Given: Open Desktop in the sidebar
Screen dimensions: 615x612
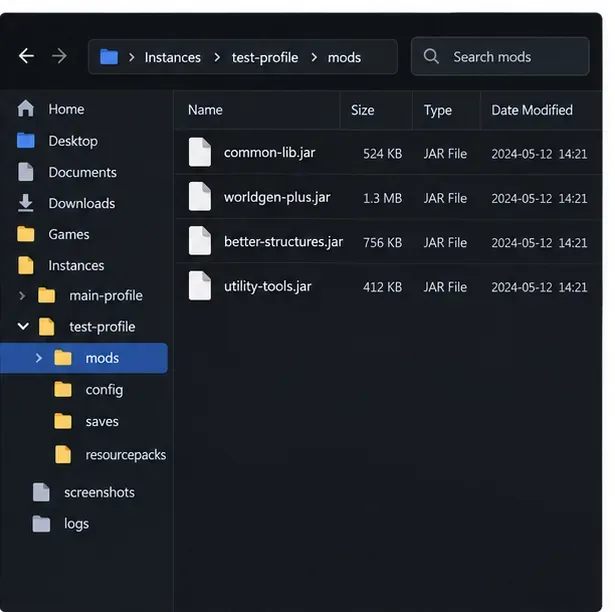Looking at the screenshot, I should (73, 141).
